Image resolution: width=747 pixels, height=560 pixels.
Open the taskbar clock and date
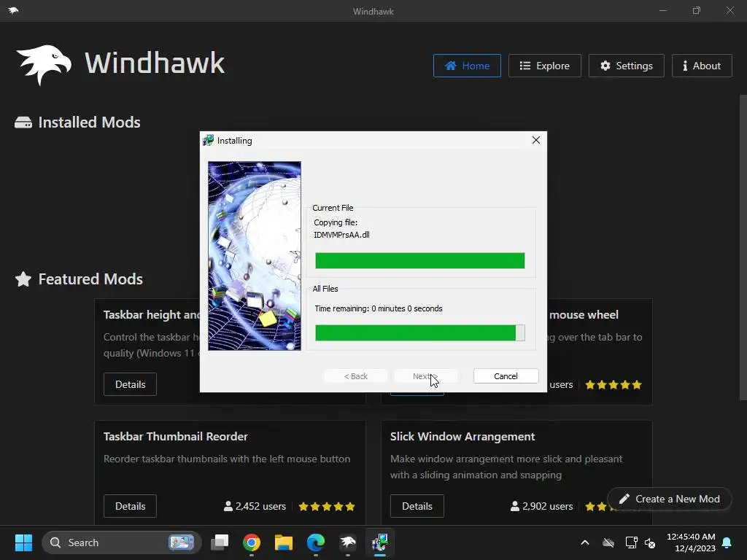coord(691,542)
